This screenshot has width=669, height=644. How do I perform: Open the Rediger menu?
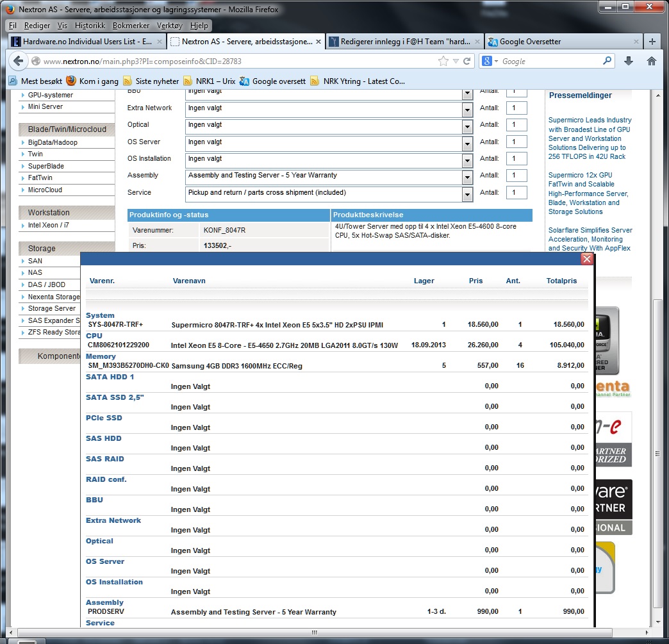pos(37,26)
